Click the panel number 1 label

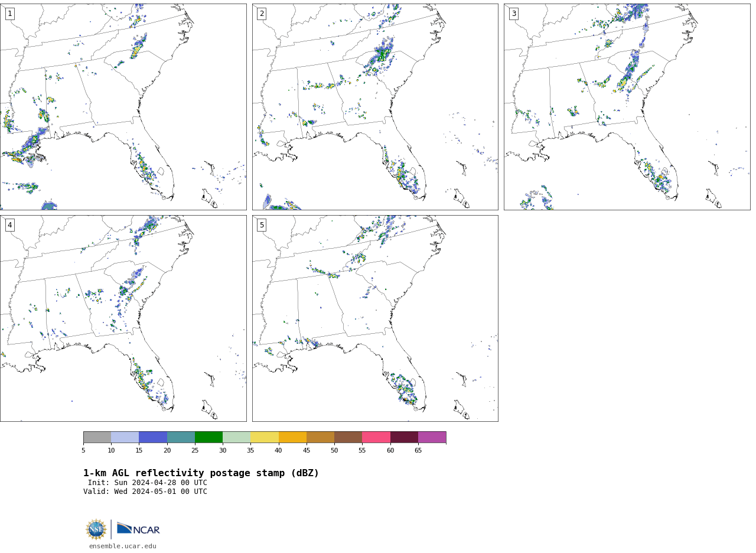tap(9, 14)
